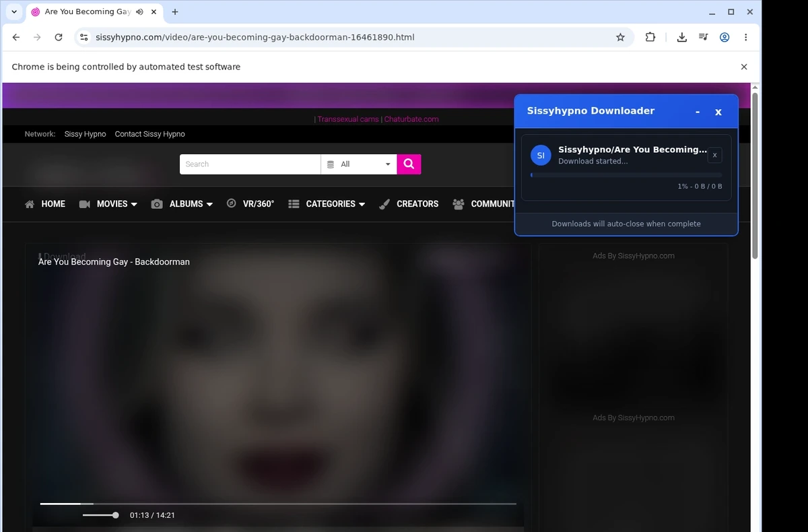Go to HOME in site navigation
808x532 pixels.
45,204
